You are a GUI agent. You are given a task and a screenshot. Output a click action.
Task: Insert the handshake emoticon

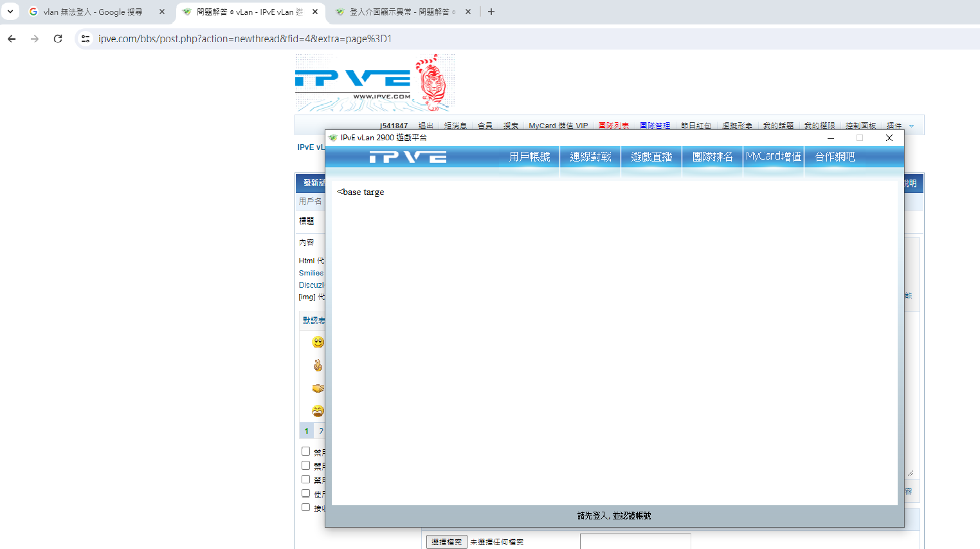point(318,388)
